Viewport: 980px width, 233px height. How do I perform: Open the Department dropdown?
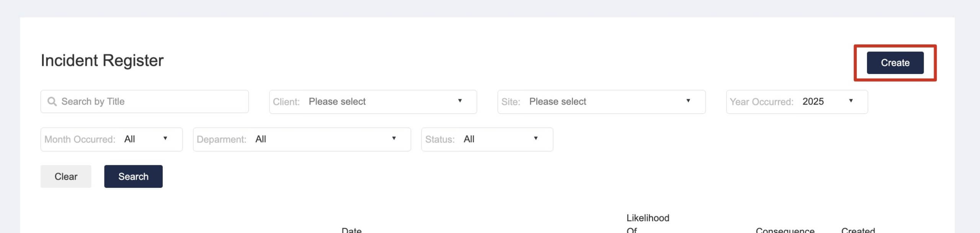point(302,139)
